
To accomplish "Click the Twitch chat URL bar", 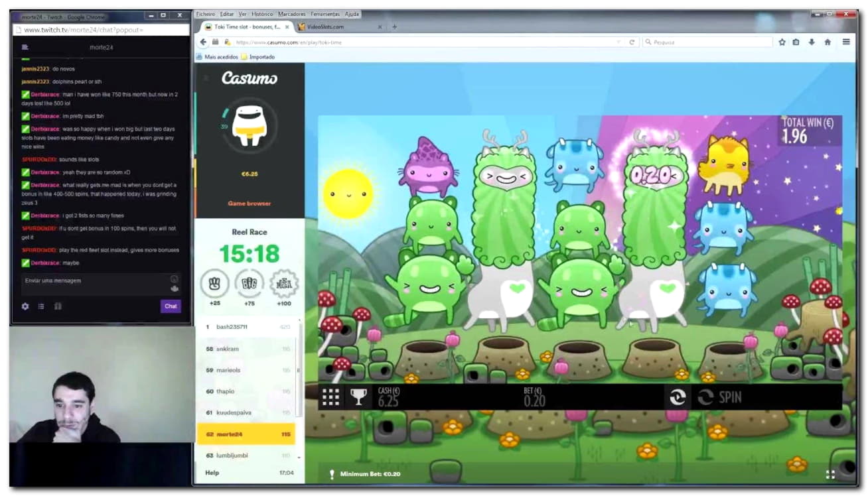I will coord(101,30).
